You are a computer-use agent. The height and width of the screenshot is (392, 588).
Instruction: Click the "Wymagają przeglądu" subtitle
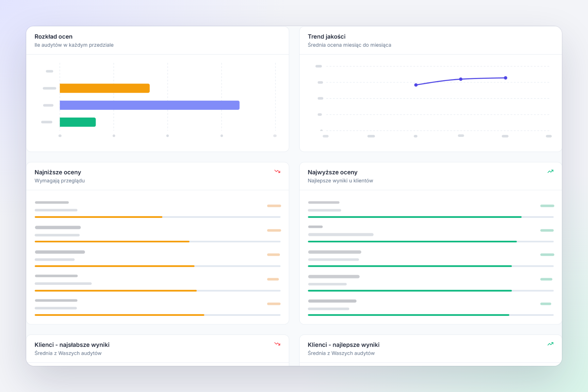(60, 181)
